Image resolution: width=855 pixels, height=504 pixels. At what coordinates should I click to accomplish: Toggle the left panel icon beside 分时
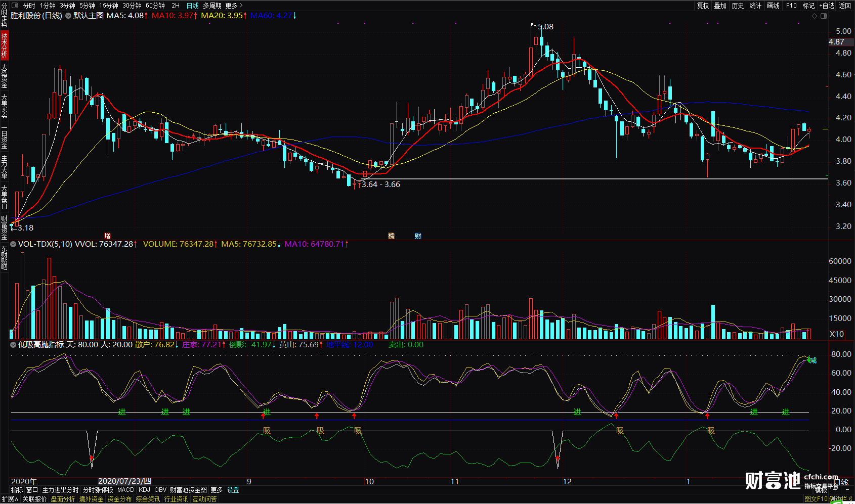click(x=14, y=6)
